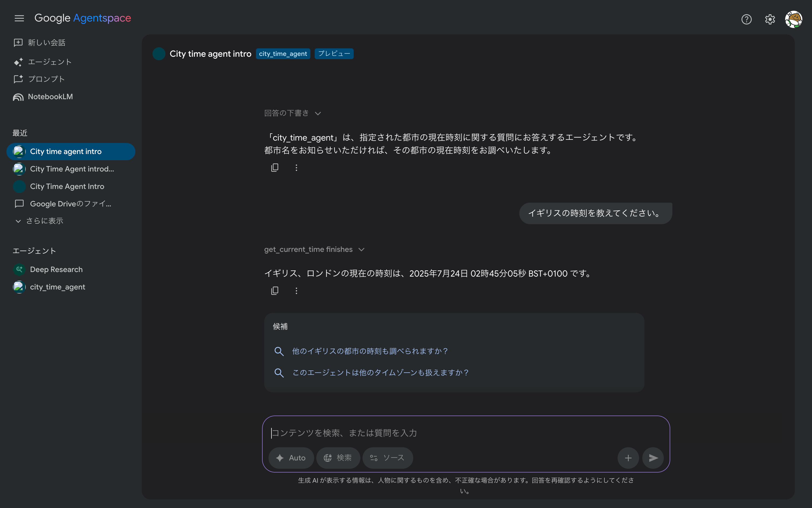Open NotebookLM from the sidebar
Viewport: 812px width, 508px height.
click(x=43, y=97)
